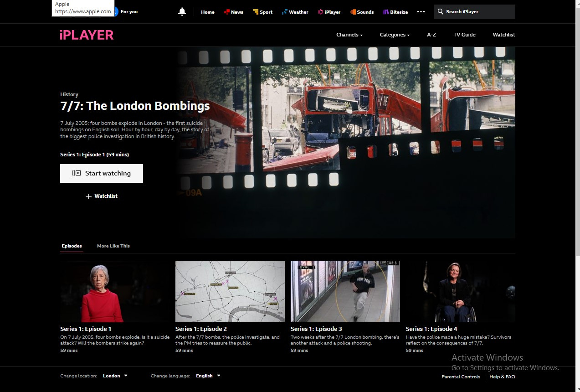Screen dimensions: 580x392
Task: Click the History category label
Action: point(69,94)
